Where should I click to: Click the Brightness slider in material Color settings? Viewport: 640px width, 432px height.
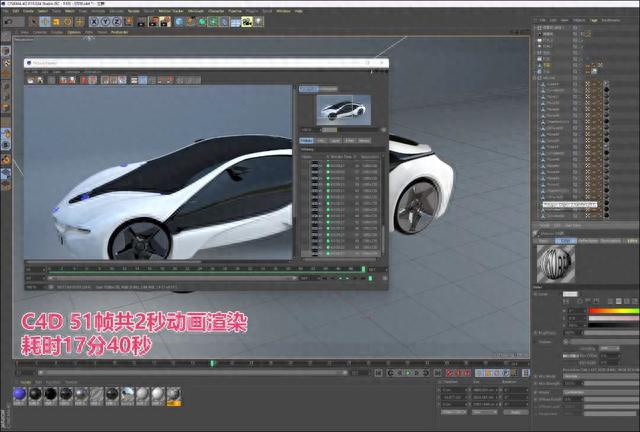612,333
